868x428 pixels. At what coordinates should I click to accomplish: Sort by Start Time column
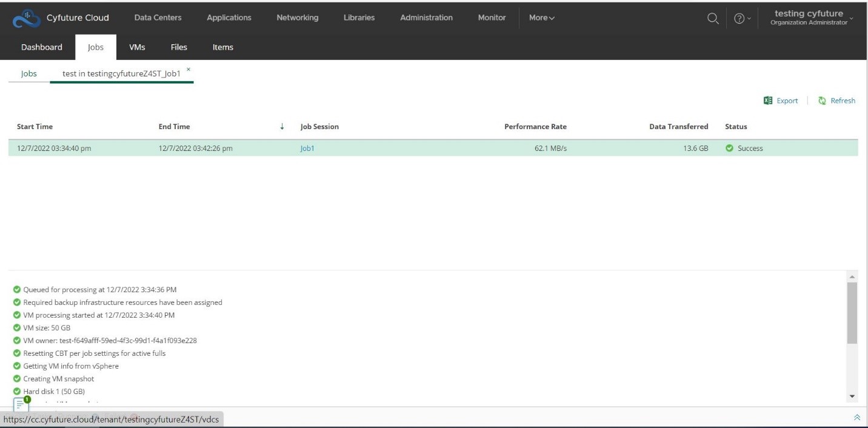(x=35, y=127)
